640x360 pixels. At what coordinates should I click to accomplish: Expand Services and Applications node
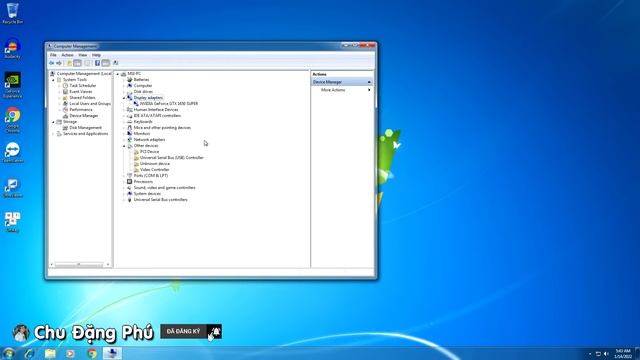[x=53, y=134]
